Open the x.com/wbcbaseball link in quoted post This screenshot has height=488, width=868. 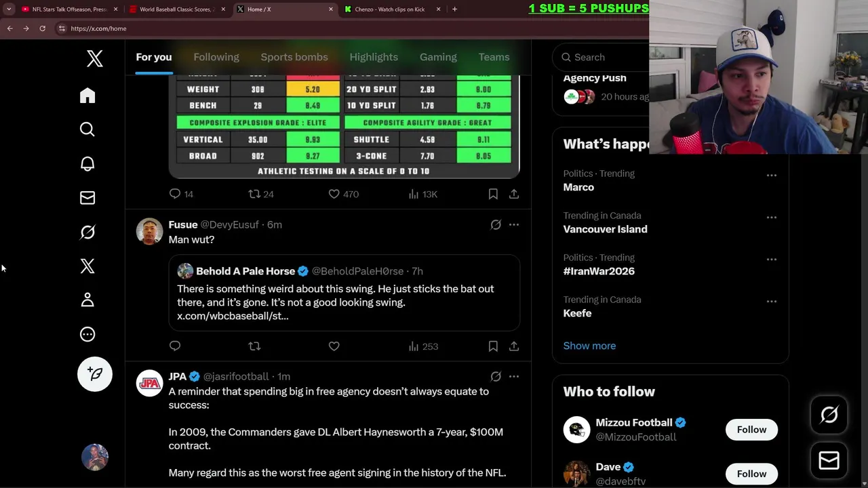(233, 316)
